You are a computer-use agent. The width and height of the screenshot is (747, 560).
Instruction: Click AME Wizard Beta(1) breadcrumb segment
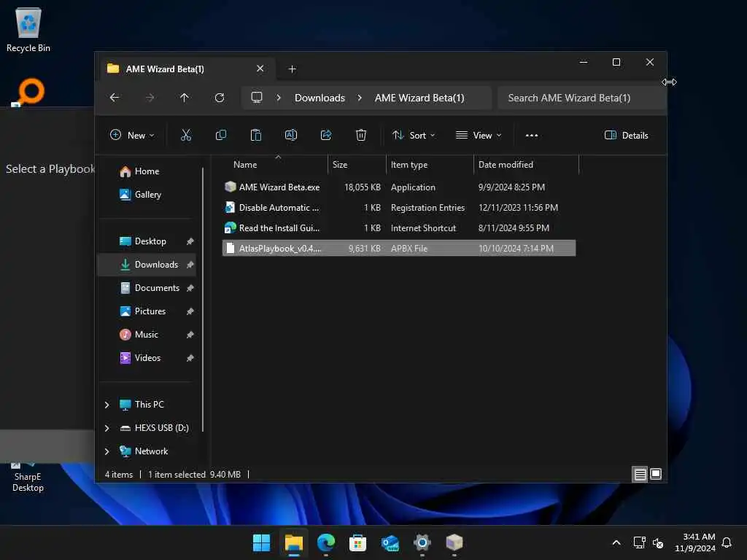point(419,98)
